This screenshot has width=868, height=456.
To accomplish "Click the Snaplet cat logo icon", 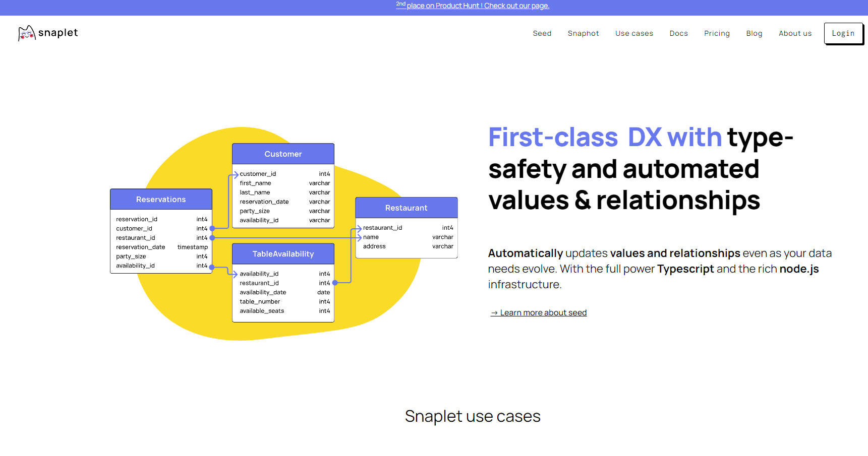I will [27, 33].
